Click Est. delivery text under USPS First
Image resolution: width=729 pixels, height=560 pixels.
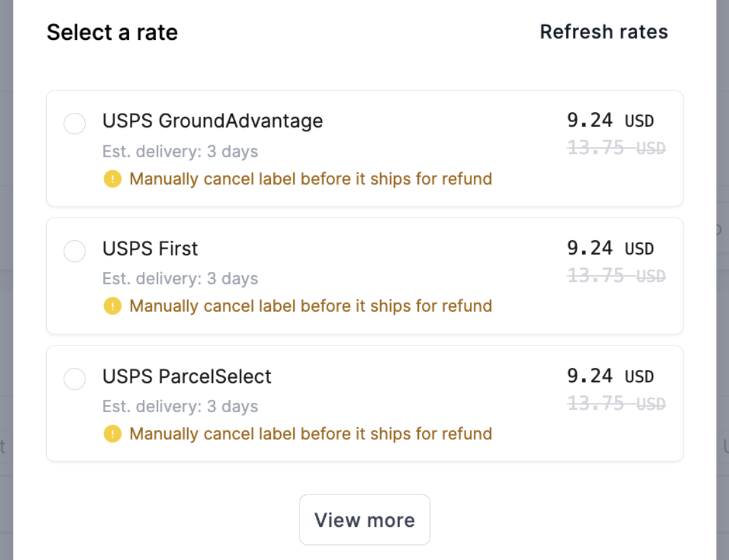[180, 279]
